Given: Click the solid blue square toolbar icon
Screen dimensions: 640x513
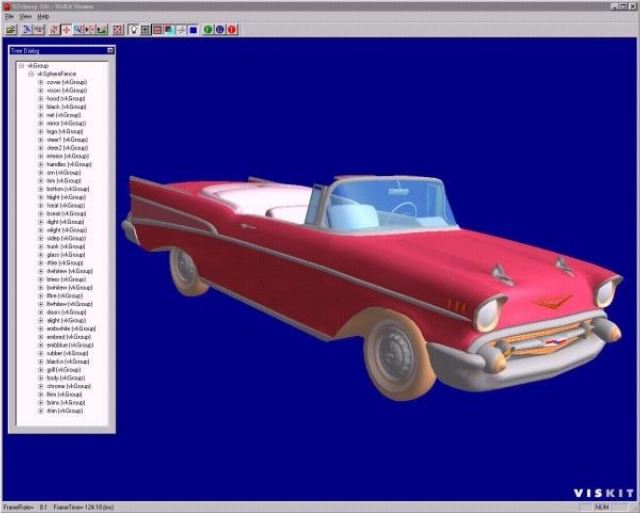Looking at the screenshot, I should pos(192,30).
